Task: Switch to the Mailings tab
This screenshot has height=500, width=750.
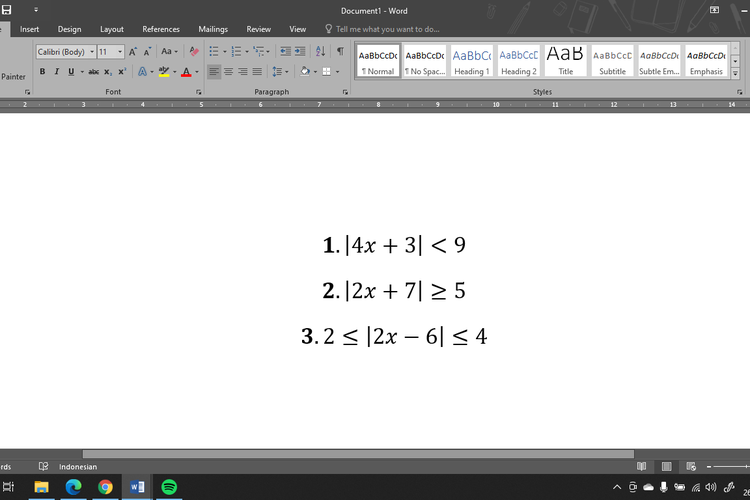Action: tap(213, 29)
